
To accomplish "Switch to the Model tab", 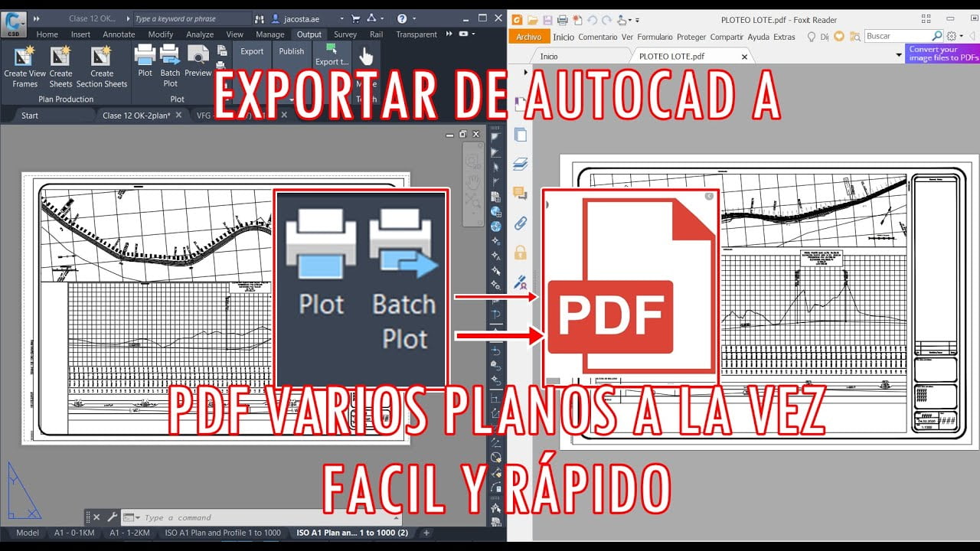I will [x=27, y=533].
